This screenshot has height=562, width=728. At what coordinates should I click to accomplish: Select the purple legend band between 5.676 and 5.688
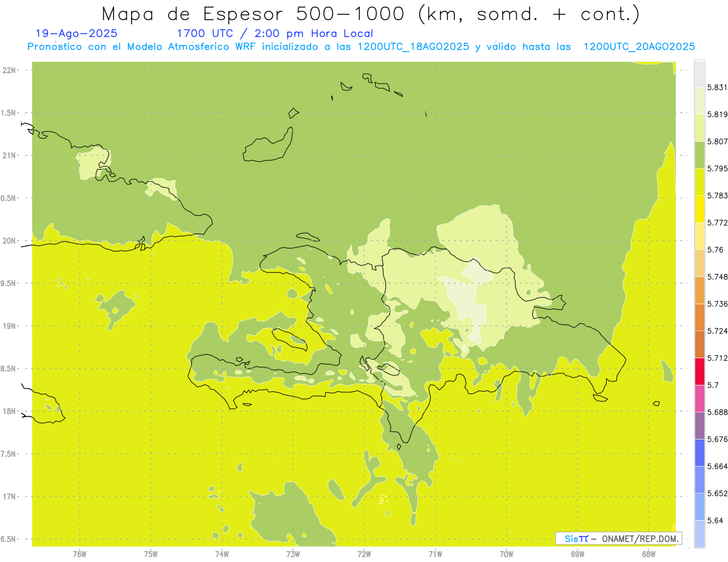coord(699,426)
